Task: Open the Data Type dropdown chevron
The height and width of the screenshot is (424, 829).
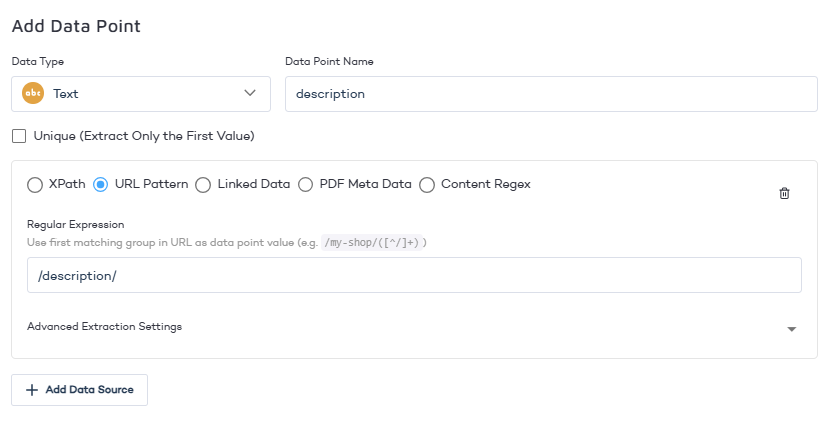Action: (250, 94)
